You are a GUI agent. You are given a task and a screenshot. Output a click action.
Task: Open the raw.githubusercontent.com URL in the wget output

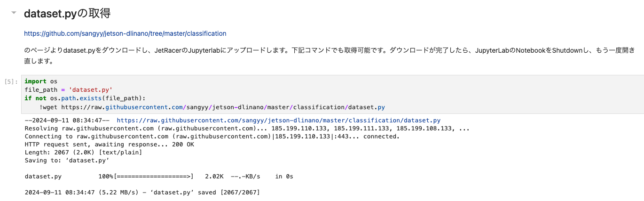click(x=278, y=121)
